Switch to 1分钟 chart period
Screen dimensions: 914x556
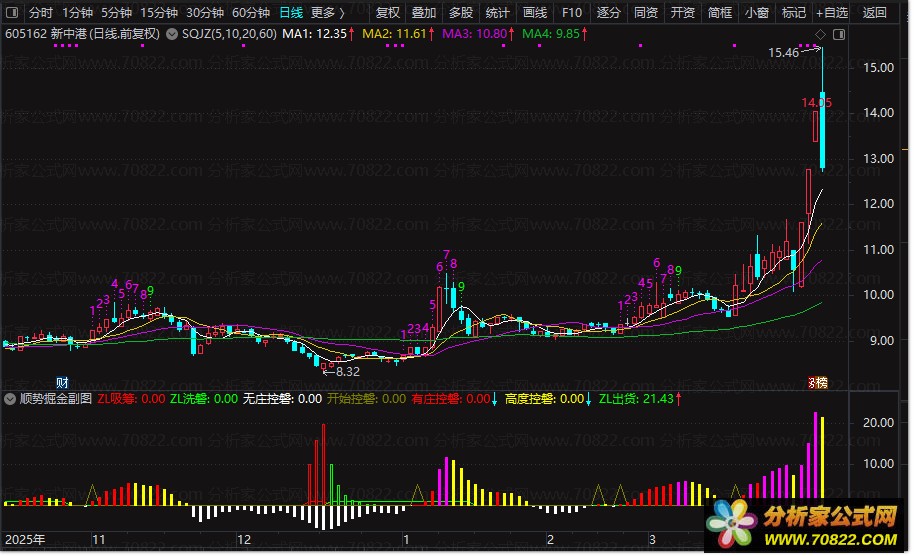pos(78,12)
